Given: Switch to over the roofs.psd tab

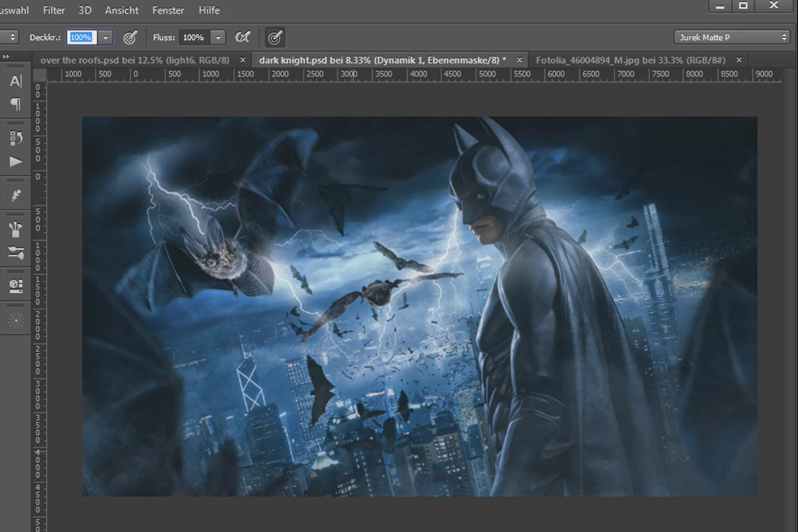Looking at the screenshot, I should 135,60.
